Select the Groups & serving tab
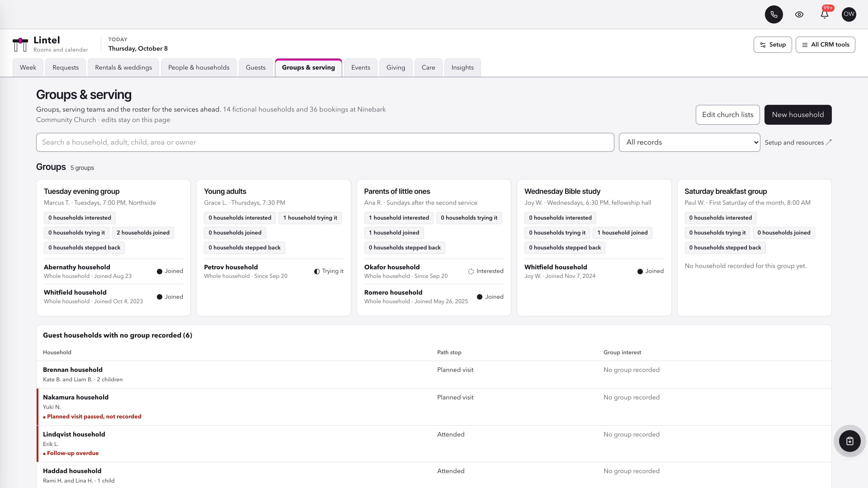The image size is (868, 488). tap(308, 68)
